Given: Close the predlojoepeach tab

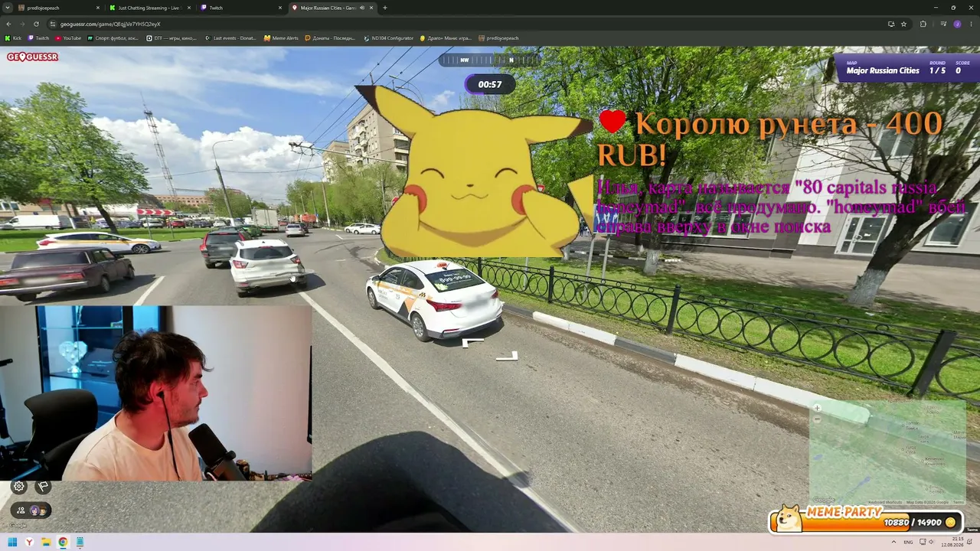Looking at the screenshot, I should click(x=98, y=8).
